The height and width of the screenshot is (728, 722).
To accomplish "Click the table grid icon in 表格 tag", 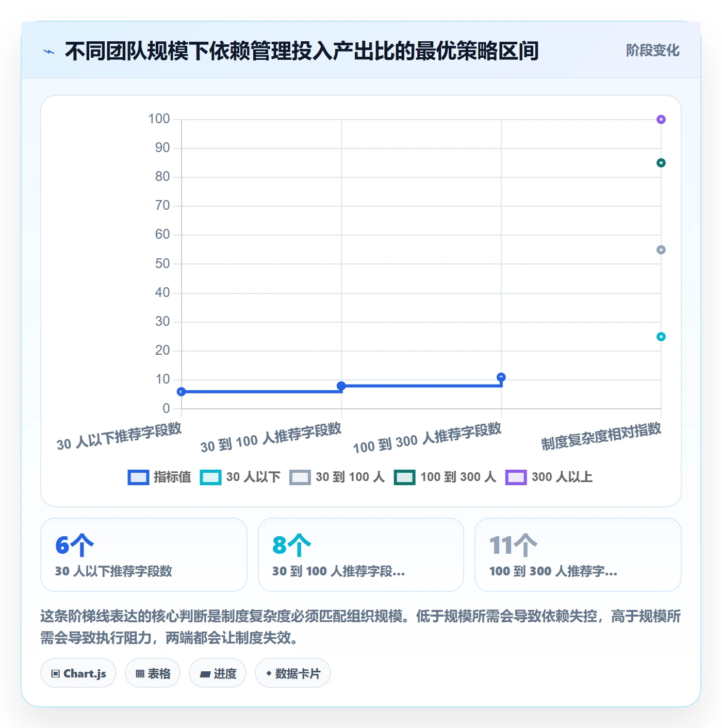I will click(140, 673).
